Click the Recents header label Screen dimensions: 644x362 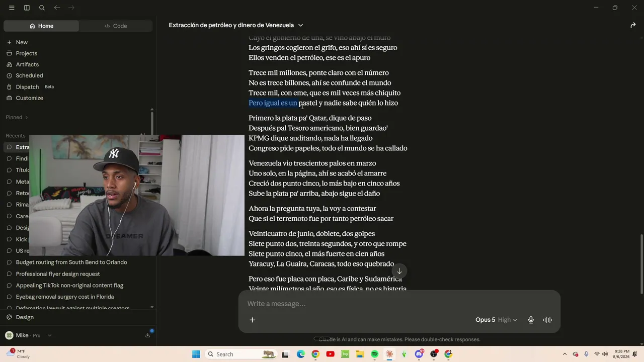(16, 136)
